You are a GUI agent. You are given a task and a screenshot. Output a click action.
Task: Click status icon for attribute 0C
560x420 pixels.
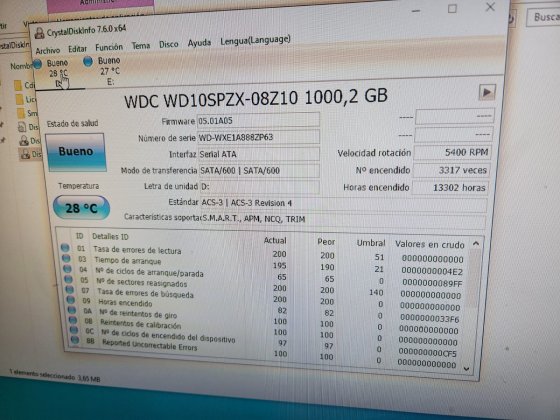tap(74, 330)
